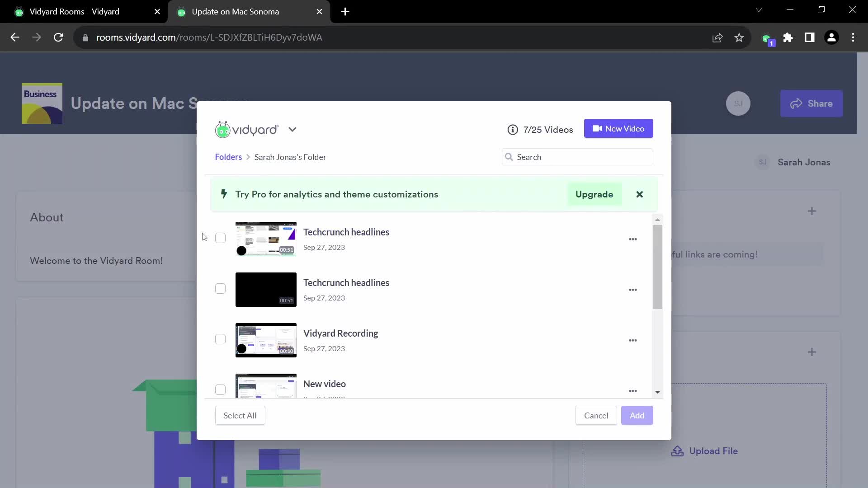The width and height of the screenshot is (868, 488).
Task: Click the Techcrunch headlines first video thumbnail
Action: (266, 238)
